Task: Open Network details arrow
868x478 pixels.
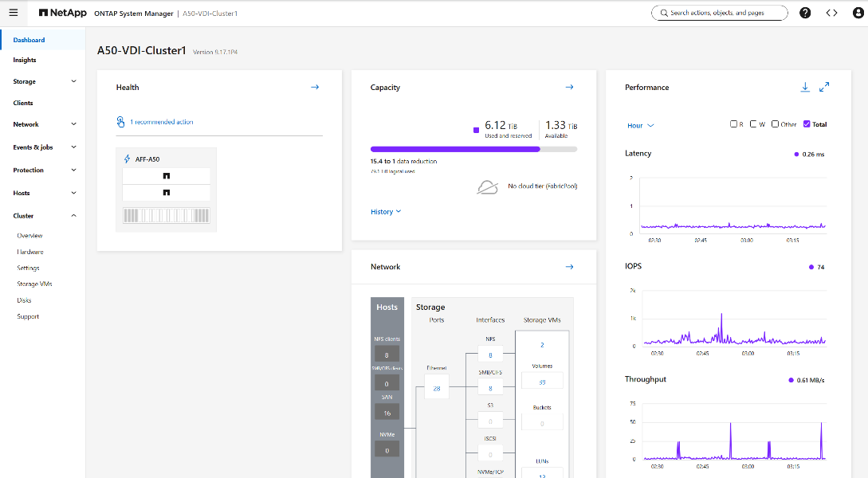Action: point(569,267)
